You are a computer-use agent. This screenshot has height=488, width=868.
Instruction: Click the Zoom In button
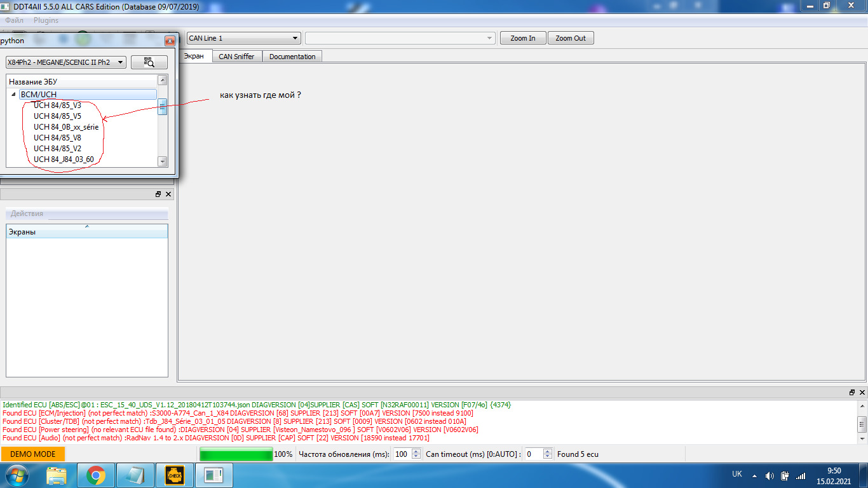(522, 38)
